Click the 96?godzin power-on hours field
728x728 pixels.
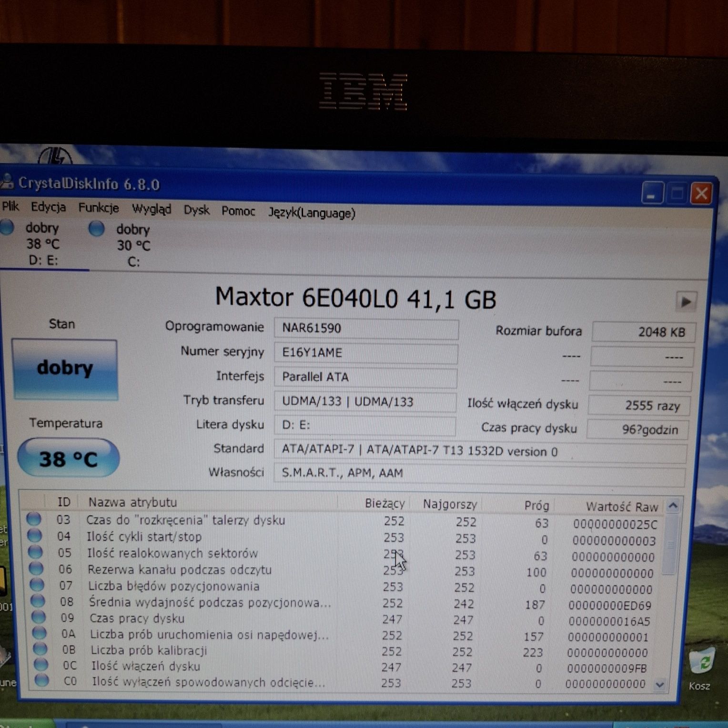coord(637,430)
